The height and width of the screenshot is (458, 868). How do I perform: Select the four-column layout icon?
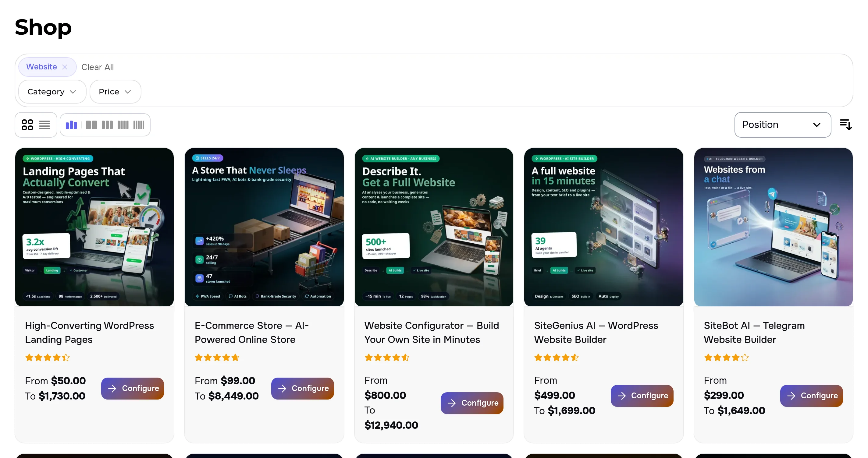pos(123,125)
